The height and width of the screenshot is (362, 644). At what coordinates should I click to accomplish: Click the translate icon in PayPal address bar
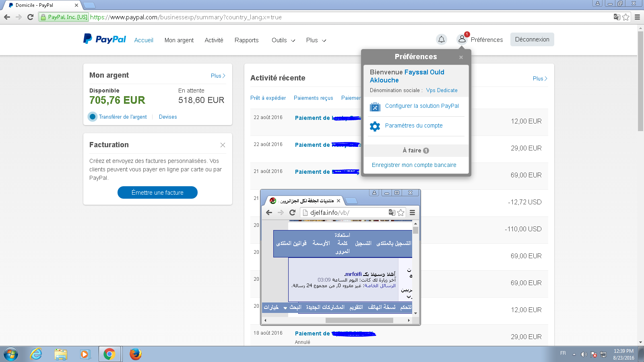coord(617,17)
